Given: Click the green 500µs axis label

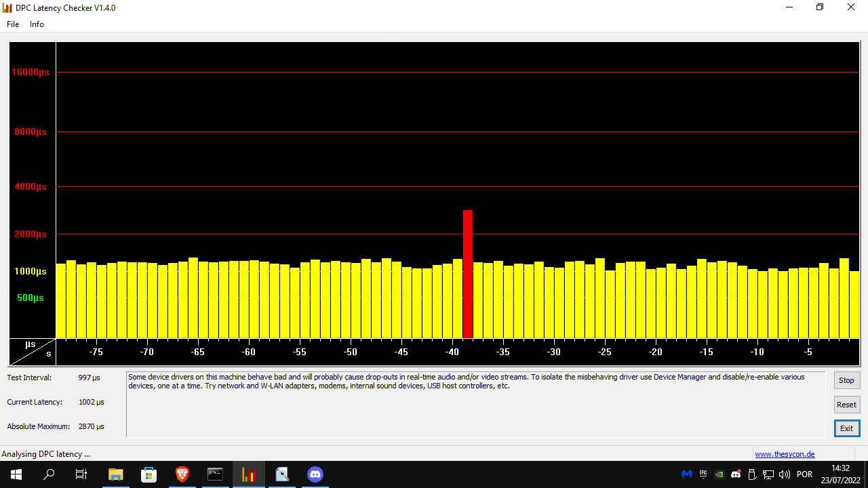Looking at the screenshot, I should (31, 298).
